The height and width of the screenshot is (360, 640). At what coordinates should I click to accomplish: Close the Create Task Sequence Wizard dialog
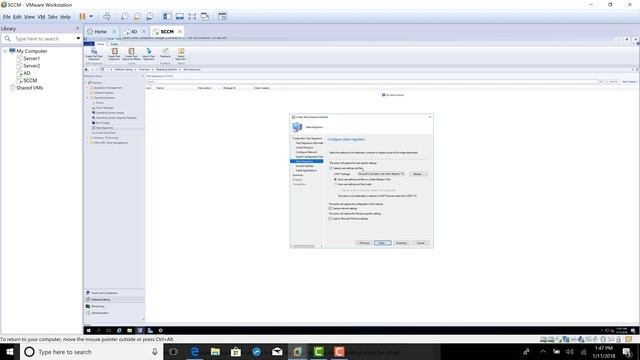pos(430,117)
